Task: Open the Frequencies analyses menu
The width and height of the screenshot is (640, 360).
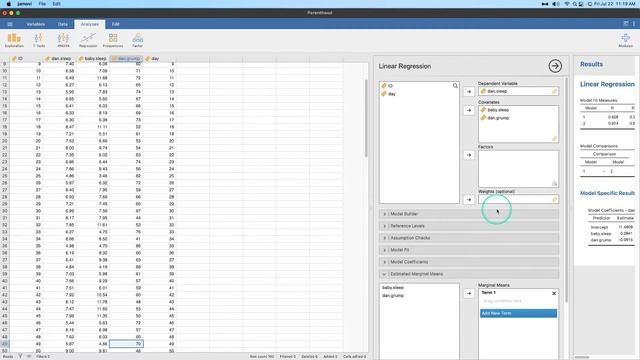Action: point(113,40)
